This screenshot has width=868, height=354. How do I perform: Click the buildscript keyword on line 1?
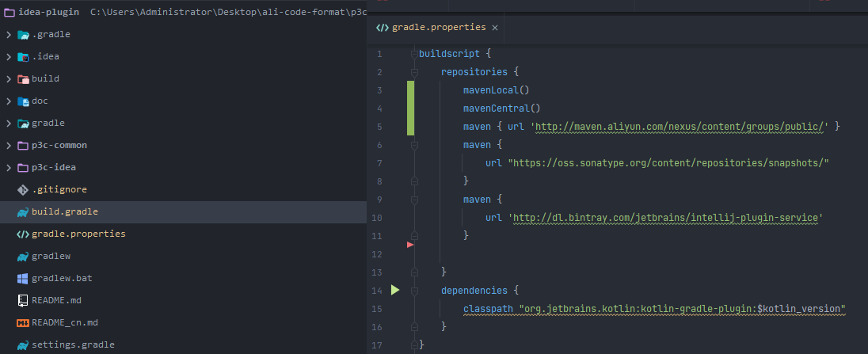coord(450,54)
